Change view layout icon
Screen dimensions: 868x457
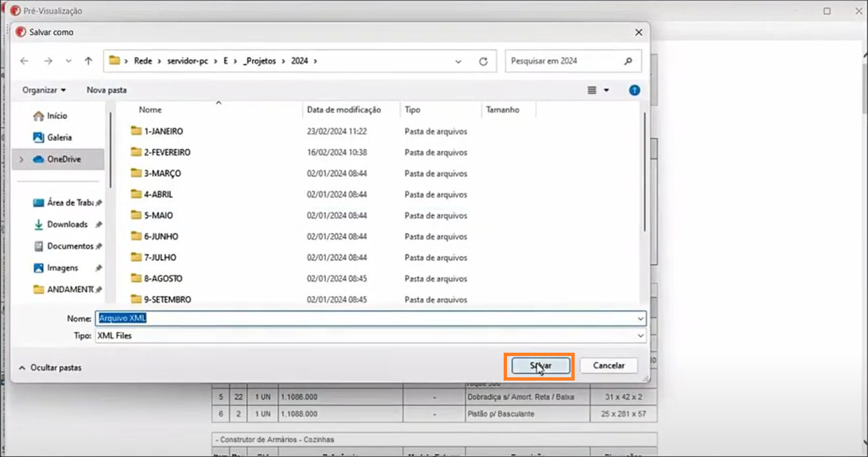[592, 90]
